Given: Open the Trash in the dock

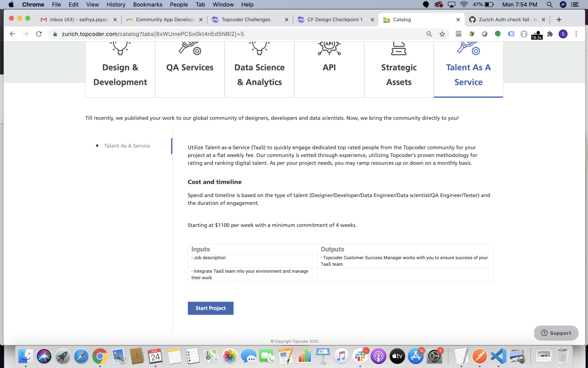Looking at the screenshot, I should (x=563, y=356).
